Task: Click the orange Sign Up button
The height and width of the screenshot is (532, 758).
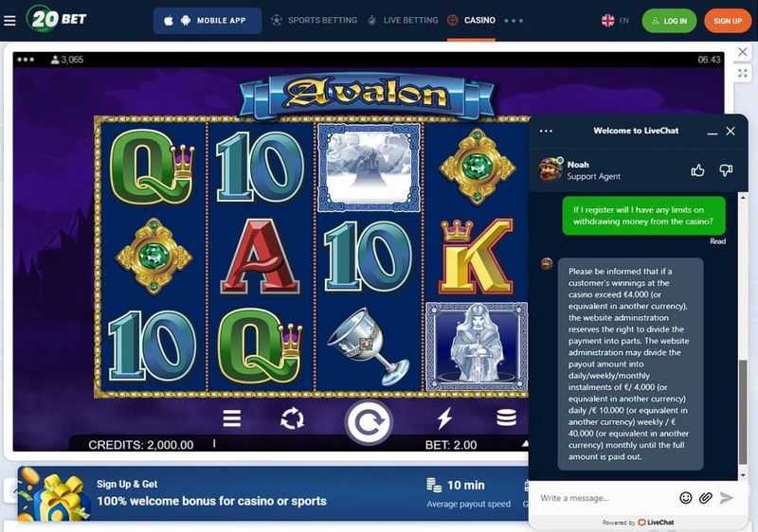Action: pyautogui.click(x=728, y=21)
